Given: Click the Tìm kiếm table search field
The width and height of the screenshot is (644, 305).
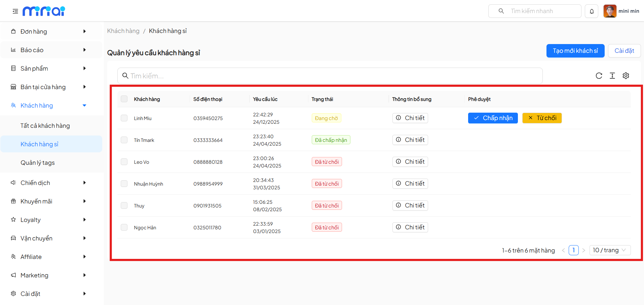Looking at the screenshot, I should [x=330, y=76].
